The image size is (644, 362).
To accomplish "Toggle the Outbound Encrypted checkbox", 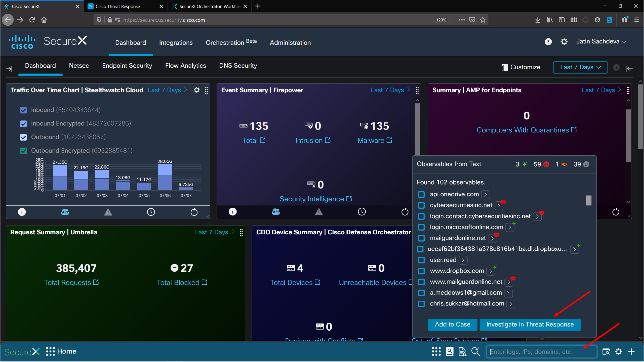I will point(23,151).
